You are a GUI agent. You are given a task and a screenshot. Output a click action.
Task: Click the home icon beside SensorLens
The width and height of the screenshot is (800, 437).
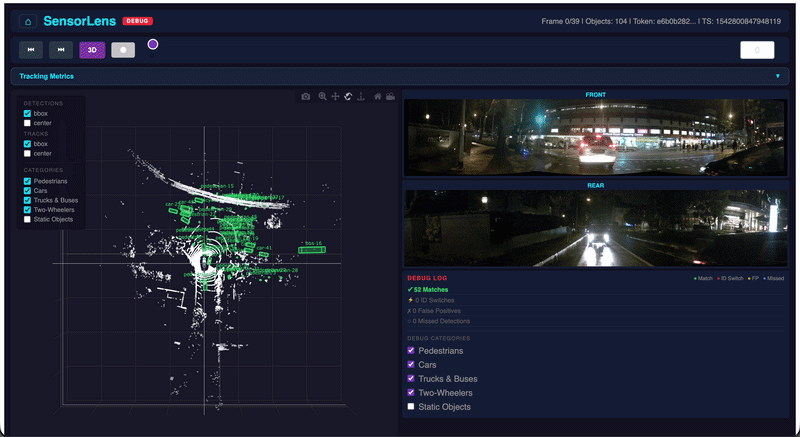(x=28, y=21)
